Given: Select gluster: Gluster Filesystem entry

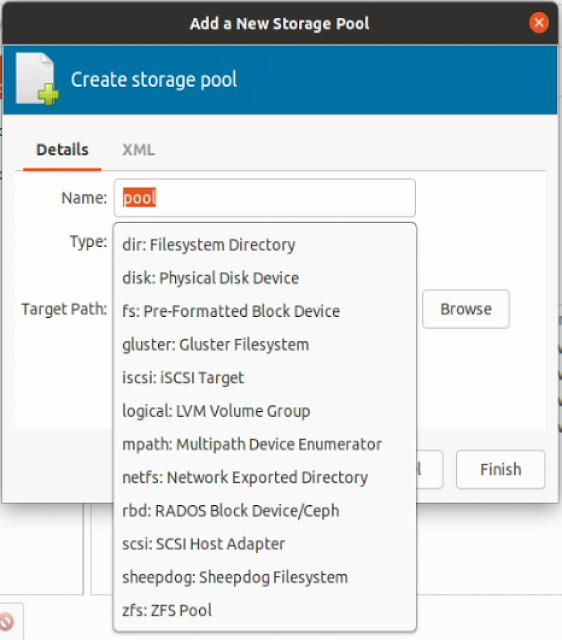Looking at the screenshot, I should [x=264, y=344].
